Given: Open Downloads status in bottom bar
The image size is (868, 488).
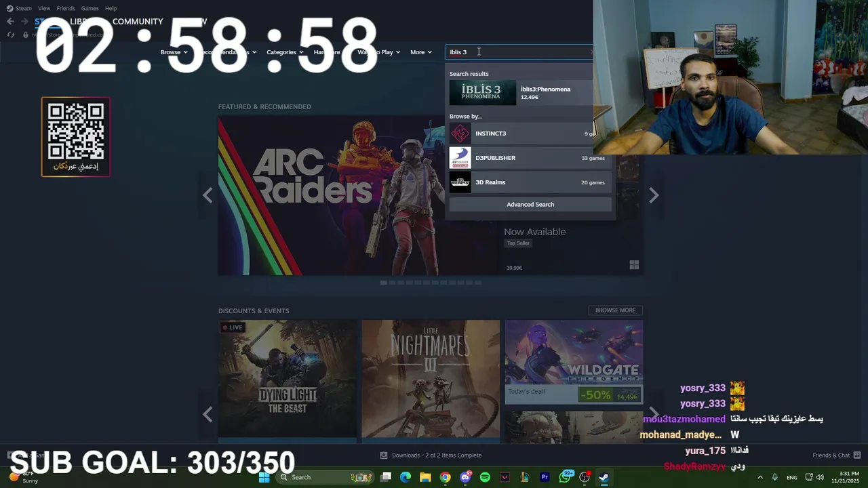Looking at the screenshot, I should point(431,455).
